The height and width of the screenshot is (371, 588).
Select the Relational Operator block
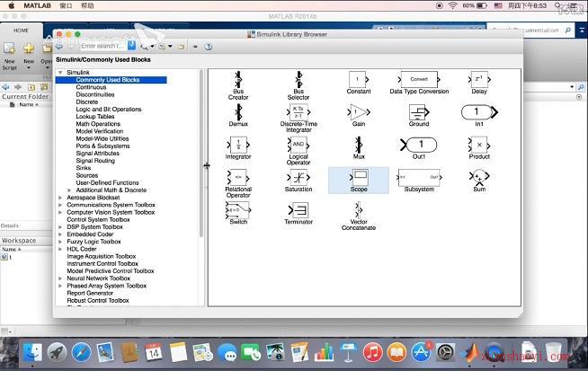click(238, 183)
